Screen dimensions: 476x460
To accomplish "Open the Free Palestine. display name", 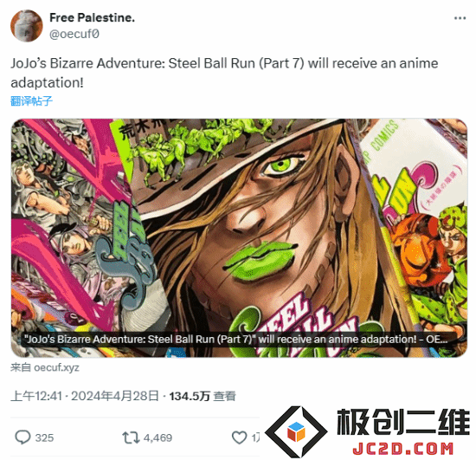I will 92,17.
